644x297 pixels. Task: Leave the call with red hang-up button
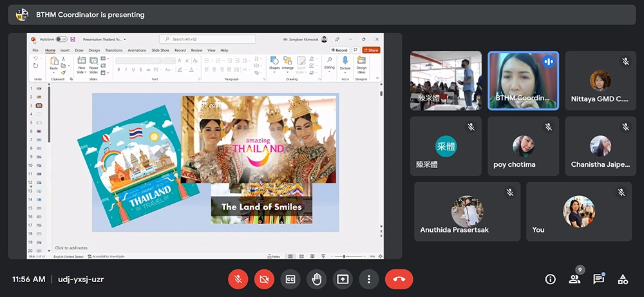coord(399,280)
